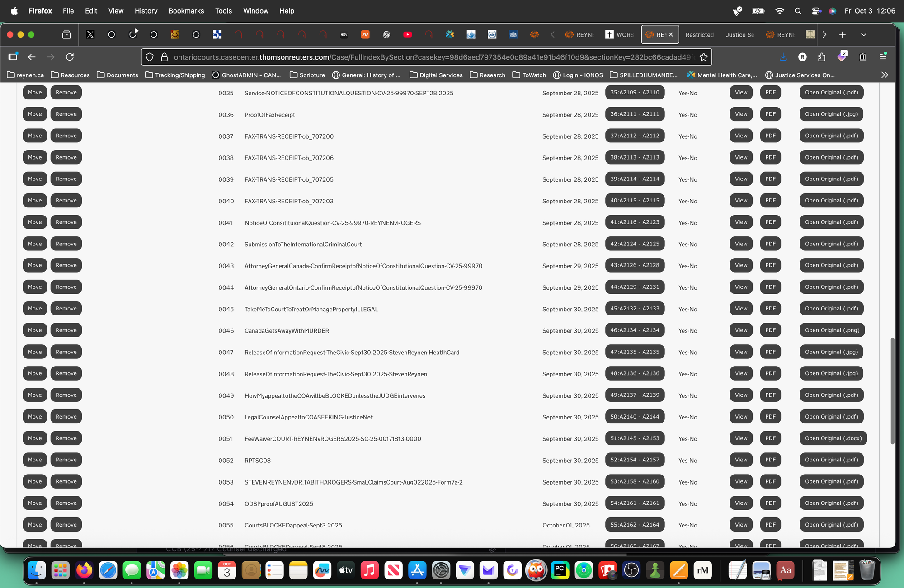Click the shield tracking protection icon
This screenshot has height=588, width=904.
click(150, 57)
